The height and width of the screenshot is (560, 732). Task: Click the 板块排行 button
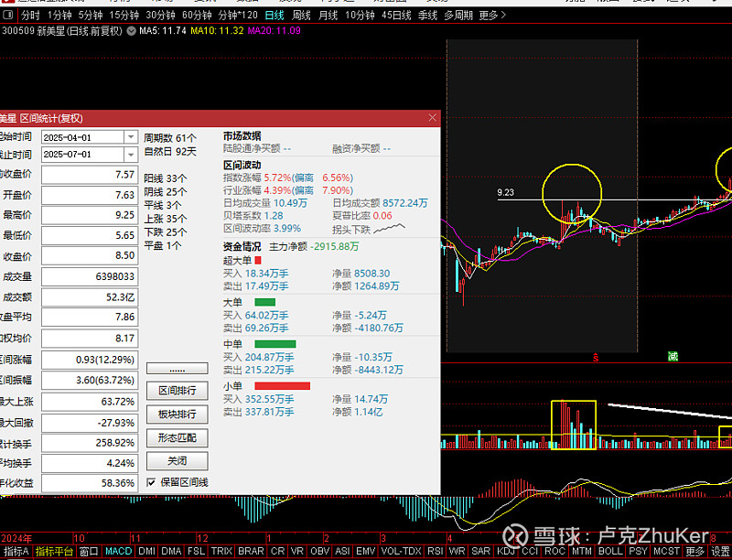pos(178,414)
